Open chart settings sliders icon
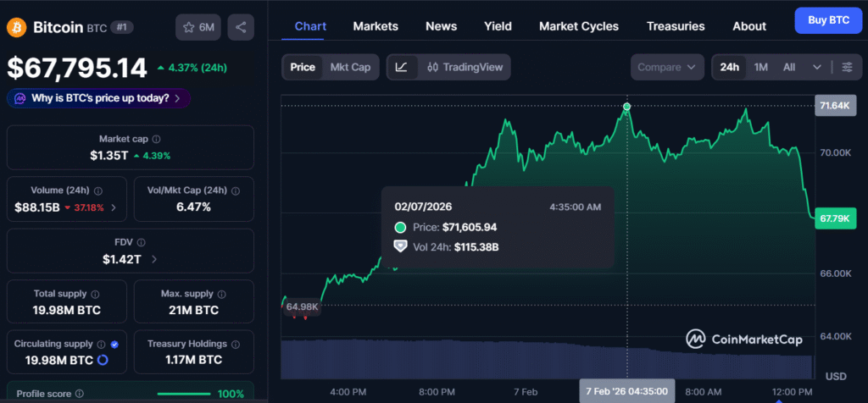Image resolution: width=868 pixels, height=403 pixels. point(847,67)
